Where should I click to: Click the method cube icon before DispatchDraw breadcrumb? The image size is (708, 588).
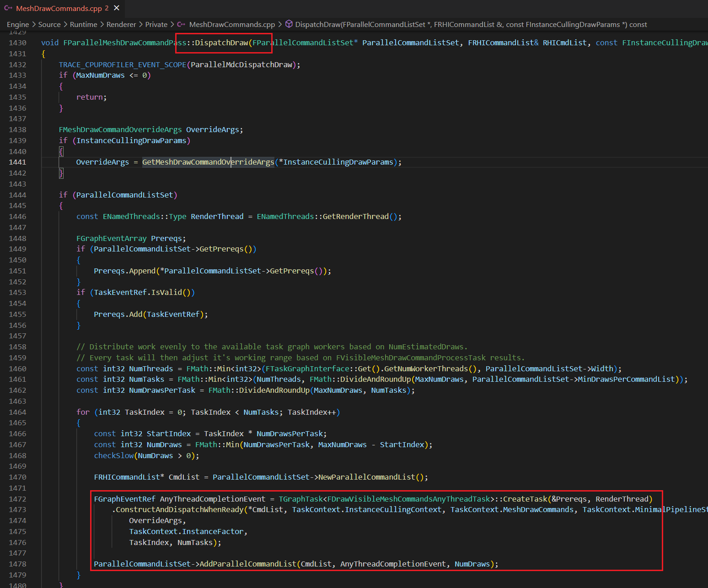289,24
